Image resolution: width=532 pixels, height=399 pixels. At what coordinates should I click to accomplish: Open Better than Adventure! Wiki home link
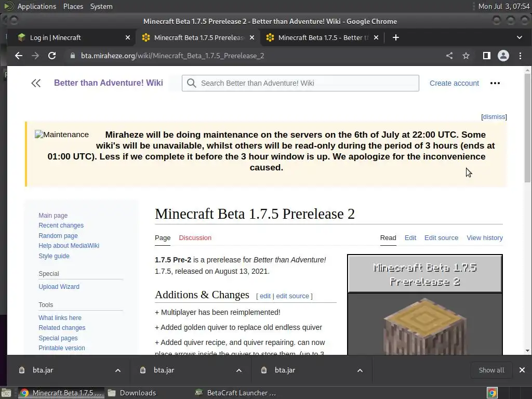(109, 83)
